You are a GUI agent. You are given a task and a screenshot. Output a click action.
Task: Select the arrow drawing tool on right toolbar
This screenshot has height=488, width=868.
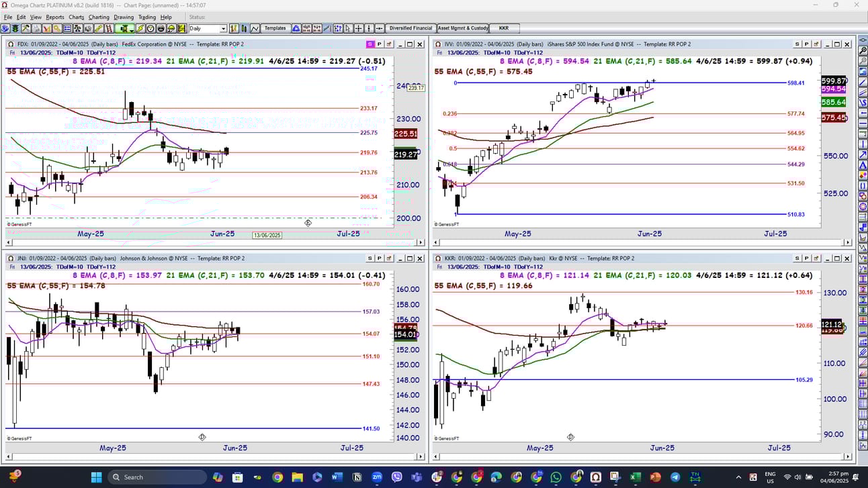862,155
